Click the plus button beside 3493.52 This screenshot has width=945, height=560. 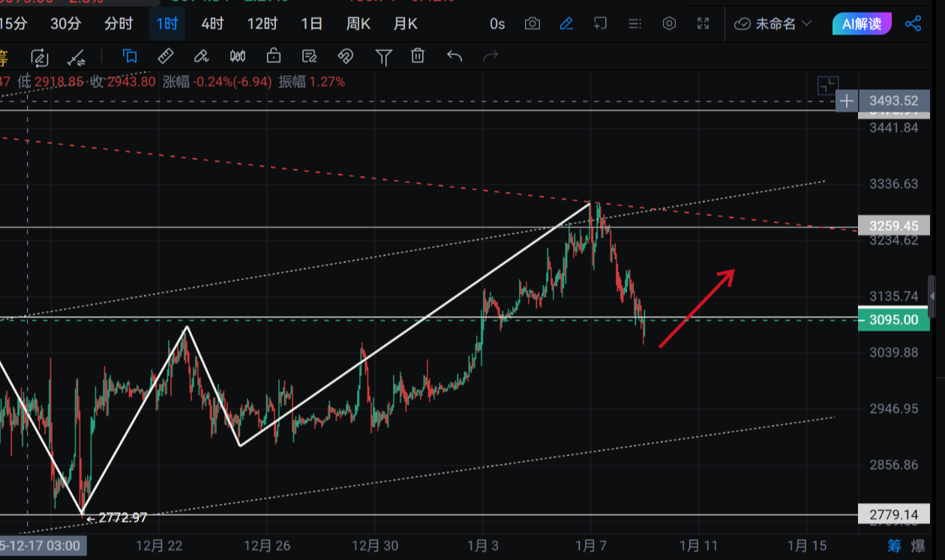(x=847, y=101)
